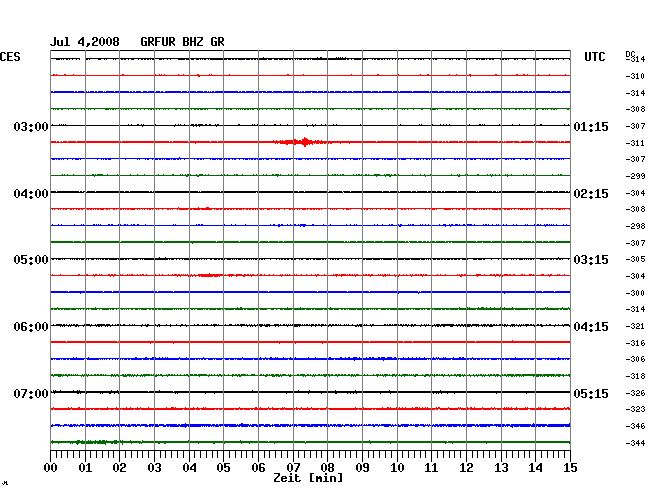
Task: Click the date label "Jul 4,2008"
Action: click(x=85, y=42)
